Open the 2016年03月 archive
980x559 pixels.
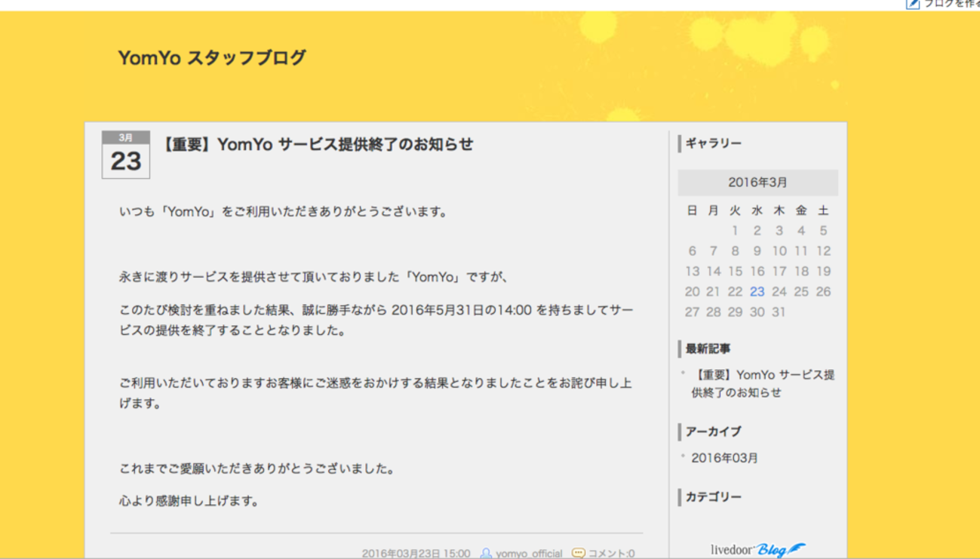coord(725,458)
